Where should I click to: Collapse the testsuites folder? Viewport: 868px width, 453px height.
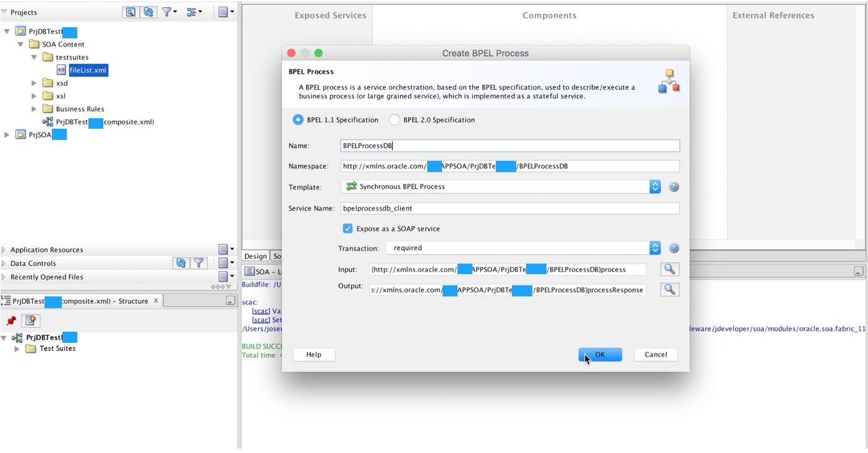click(x=34, y=57)
